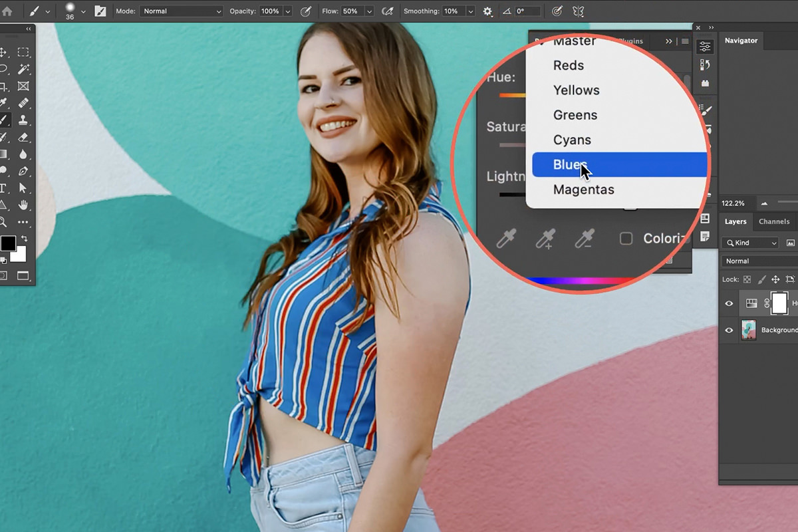Open the Smoothing dropdown arrow
The height and width of the screenshot is (532, 798).
[x=470, y=11]
